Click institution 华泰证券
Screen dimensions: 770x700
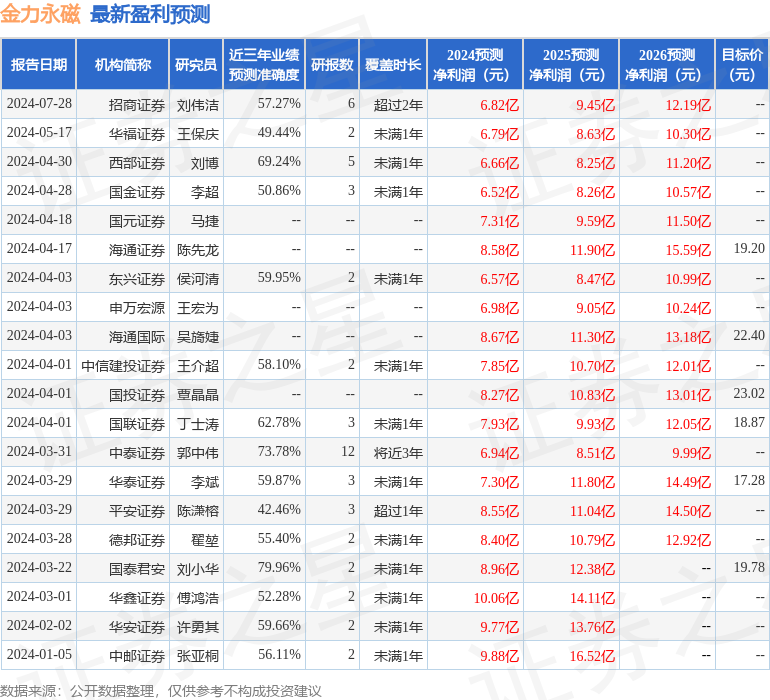[x=137, y=482]
